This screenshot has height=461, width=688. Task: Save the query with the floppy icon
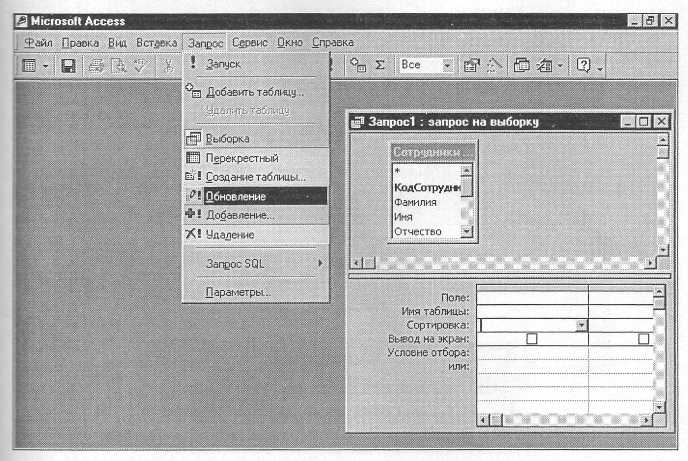click(68, 66)
